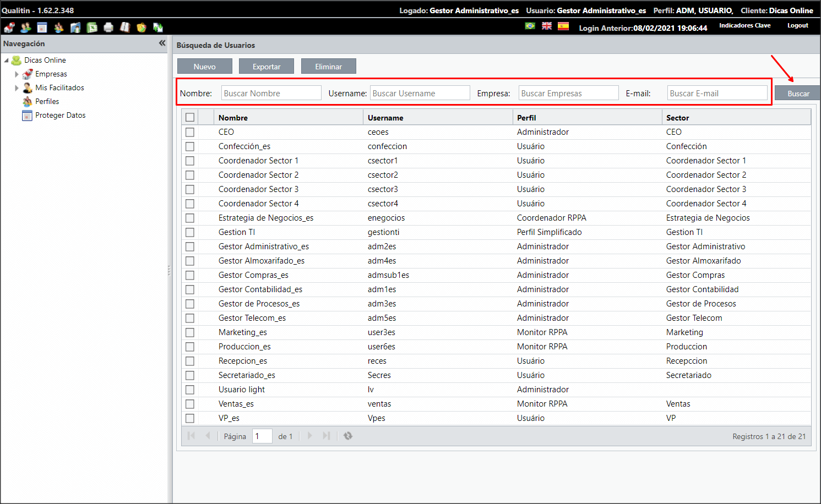Switch language with the UK flag
This screenshot has height=504, width=821.
(x=547, y=26)
